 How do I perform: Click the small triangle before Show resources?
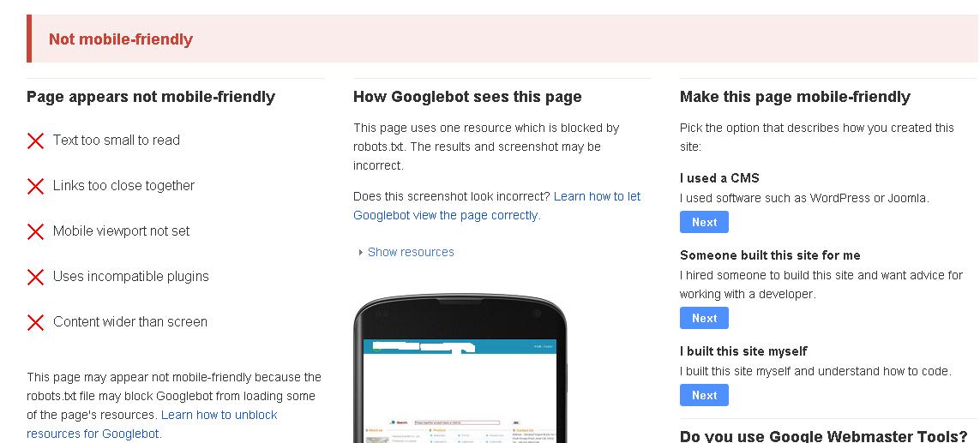361,253
